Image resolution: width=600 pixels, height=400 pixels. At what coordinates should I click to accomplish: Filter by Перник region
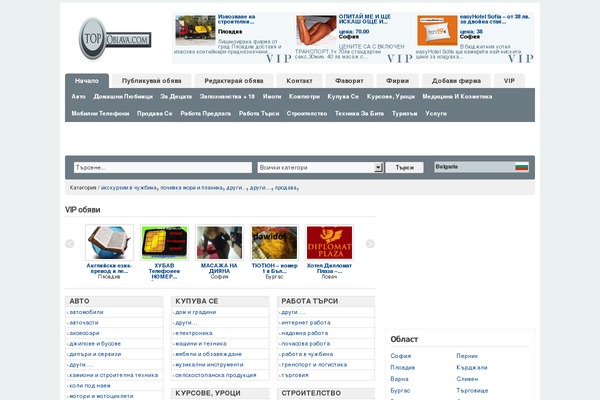(467, 356)
